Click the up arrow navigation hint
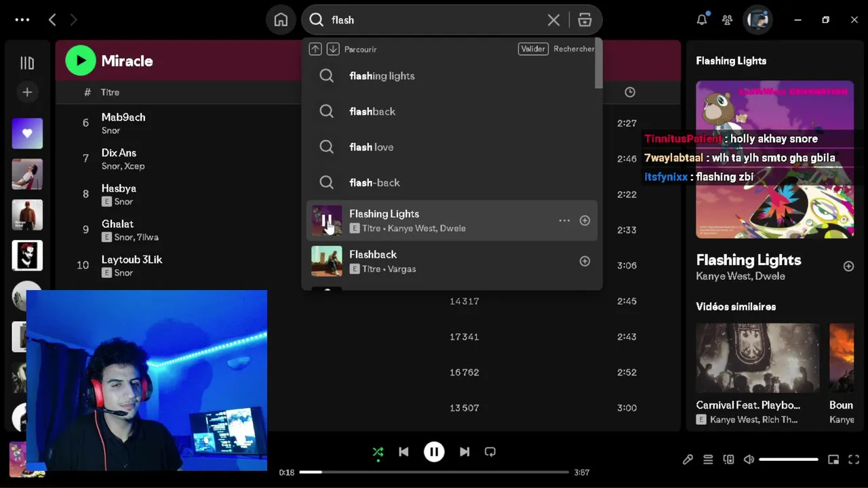 point(315,49)
